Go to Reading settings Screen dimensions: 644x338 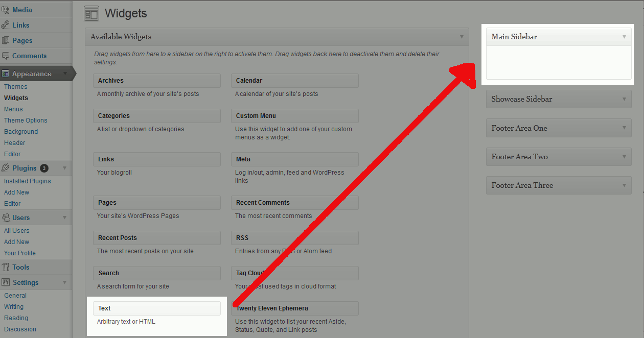[16, 318]
